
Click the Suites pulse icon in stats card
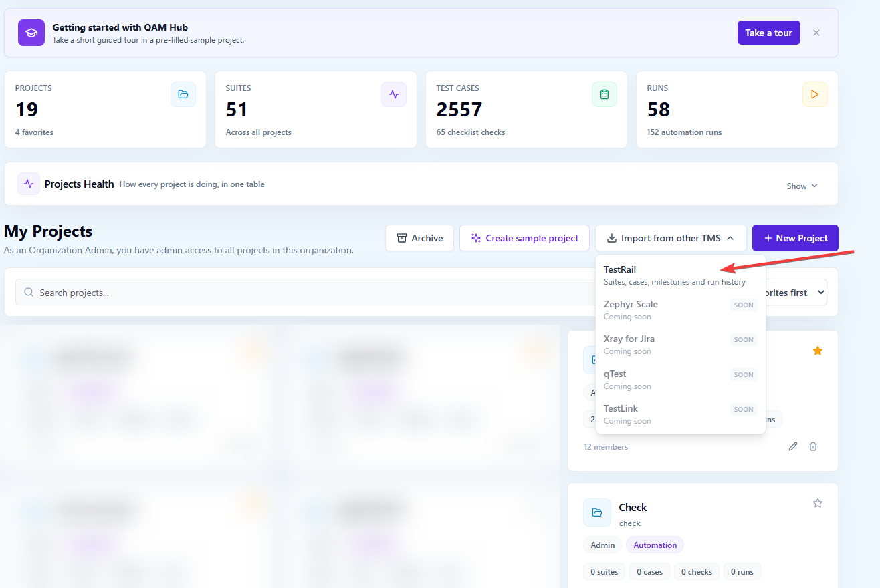394,94
